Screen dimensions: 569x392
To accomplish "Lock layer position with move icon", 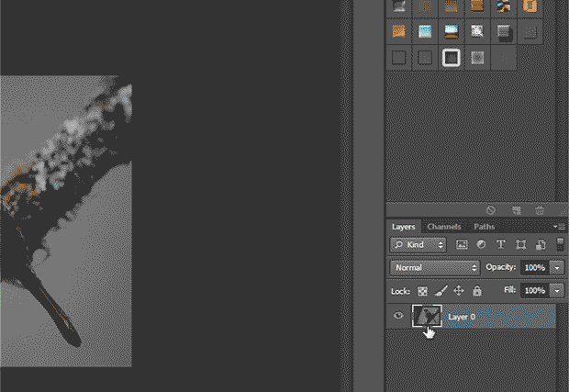I will (x=459, y=291).
